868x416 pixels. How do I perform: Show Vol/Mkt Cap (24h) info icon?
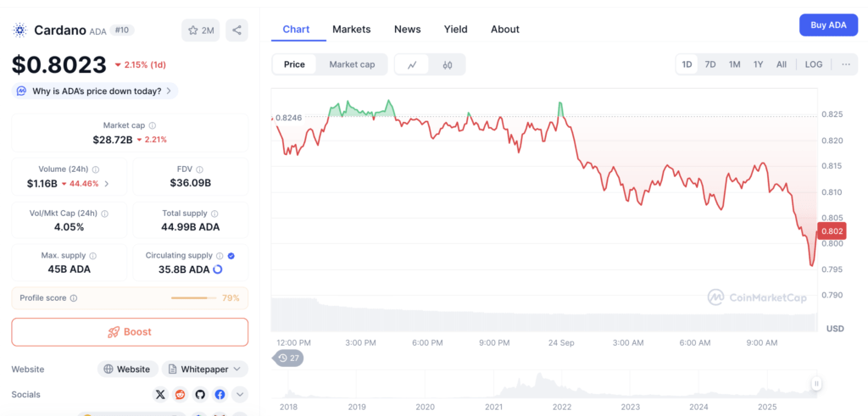104,213
